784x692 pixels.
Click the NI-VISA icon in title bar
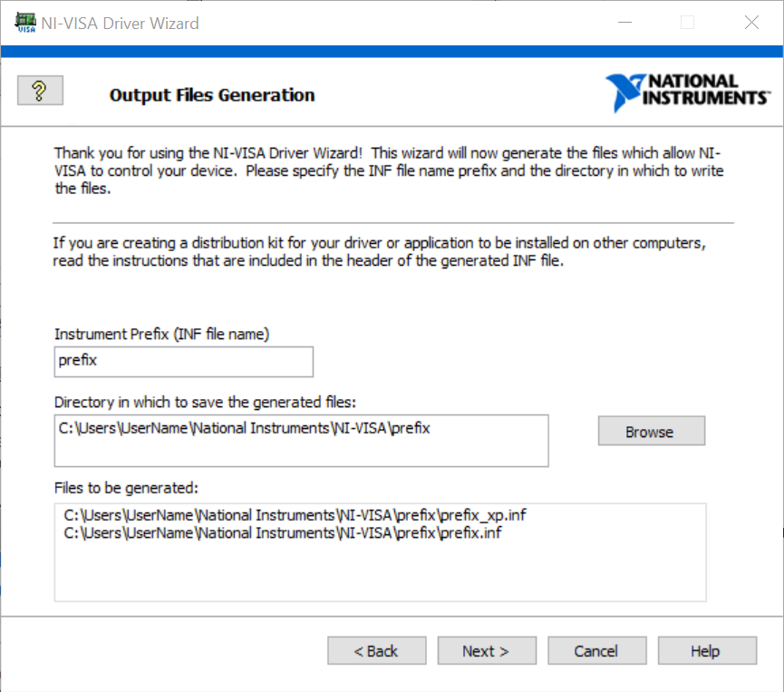coord(24,24)
